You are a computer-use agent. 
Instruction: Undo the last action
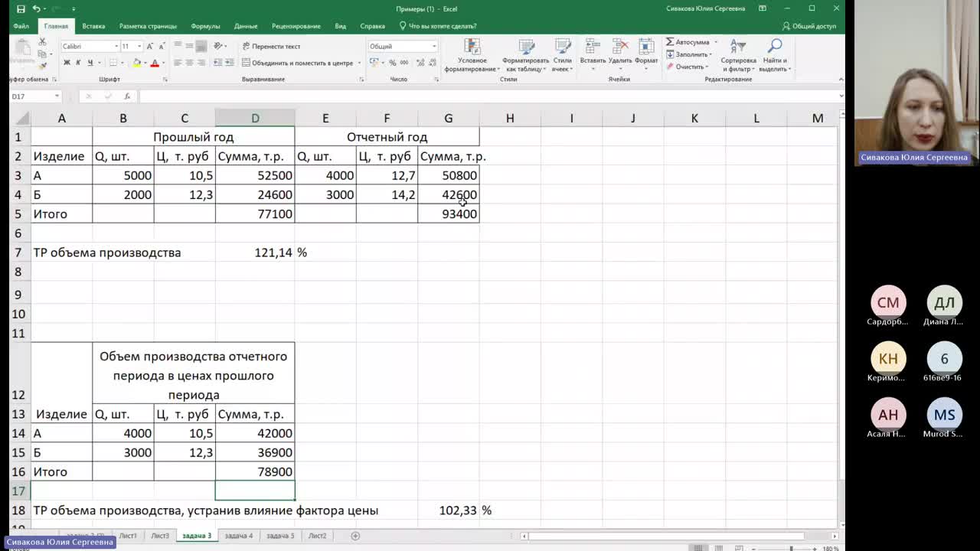[36, 8]
